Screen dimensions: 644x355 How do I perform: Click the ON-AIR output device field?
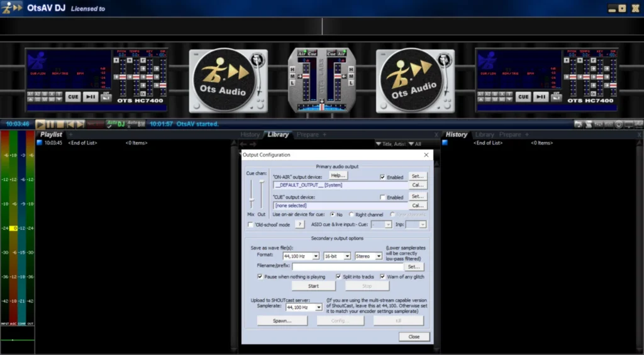pyautogui.click(x=340, y=185)
